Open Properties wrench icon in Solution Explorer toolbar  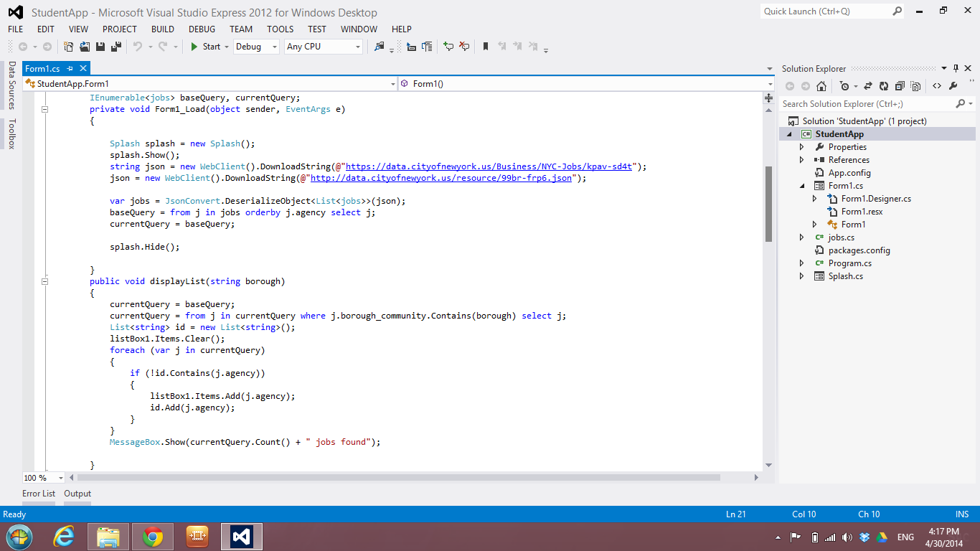click(953, 86)
